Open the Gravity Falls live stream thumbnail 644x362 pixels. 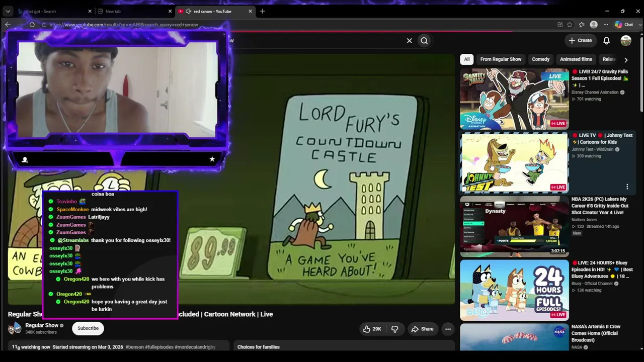514,99
